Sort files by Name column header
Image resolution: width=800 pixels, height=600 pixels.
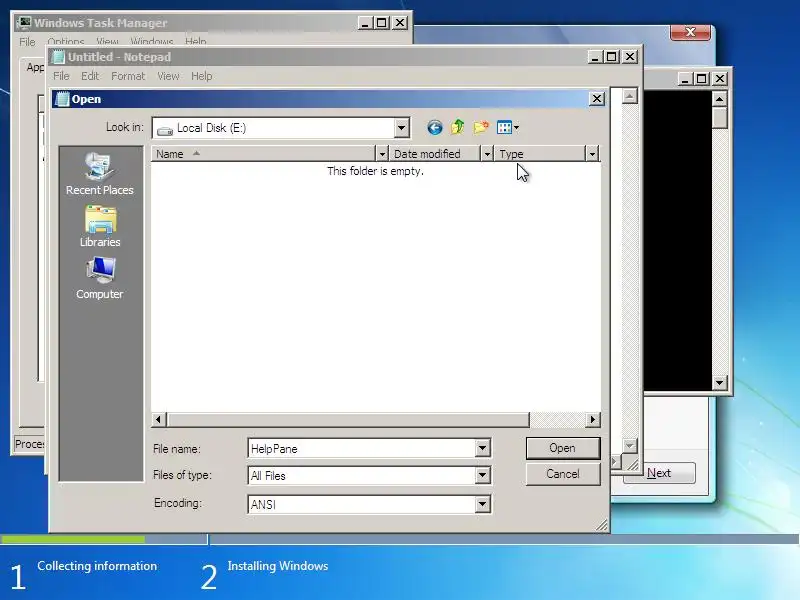tap(263, 154)
